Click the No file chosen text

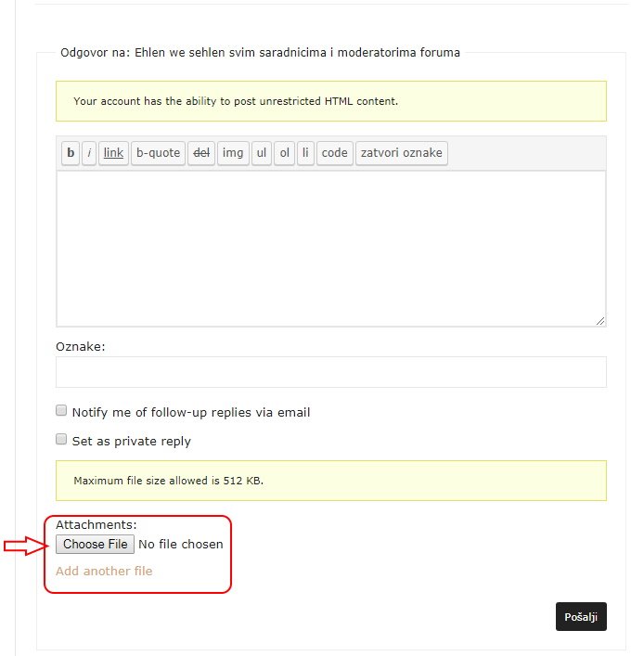pyautogui.click(x=180, y=545)
